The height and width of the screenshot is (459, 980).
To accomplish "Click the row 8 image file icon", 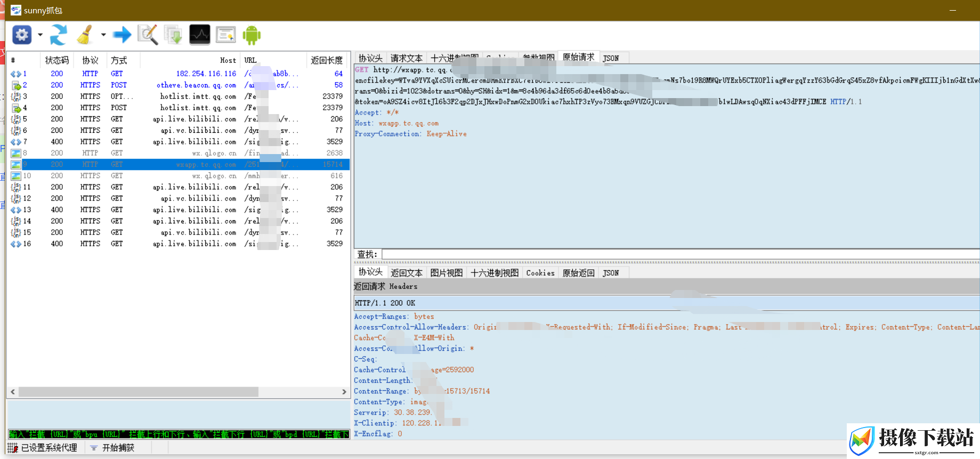I will pyautogui.click(x=16, y=153).
